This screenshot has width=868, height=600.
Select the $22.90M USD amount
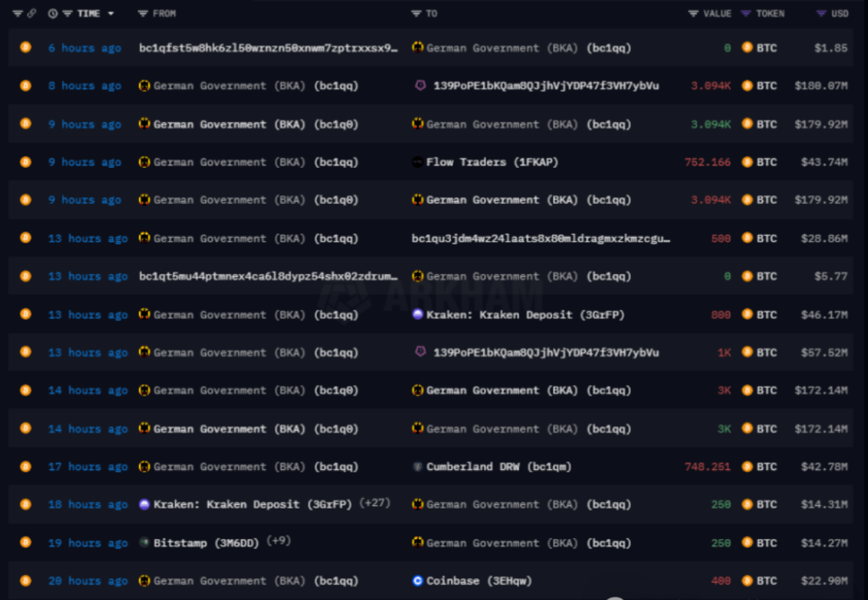825,581
